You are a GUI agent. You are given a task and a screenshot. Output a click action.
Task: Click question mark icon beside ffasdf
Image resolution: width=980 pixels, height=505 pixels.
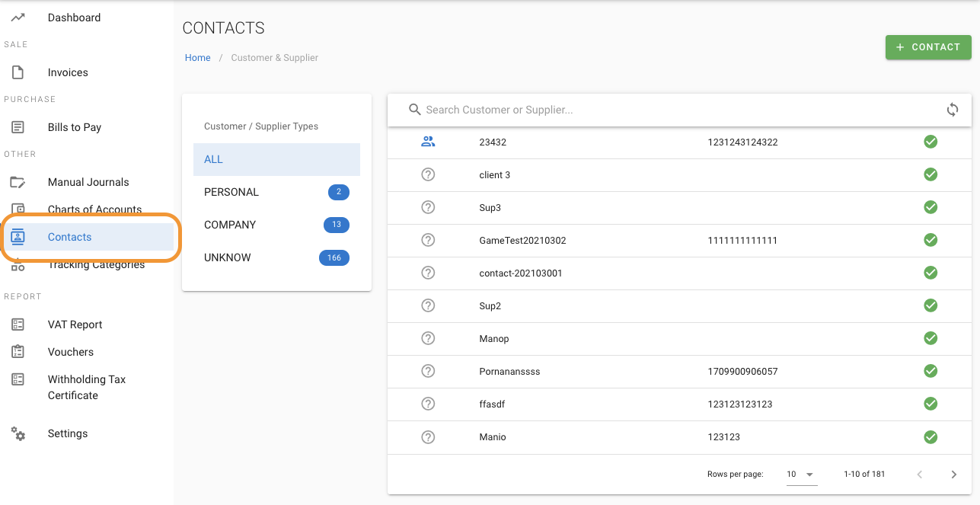[428, 404]
